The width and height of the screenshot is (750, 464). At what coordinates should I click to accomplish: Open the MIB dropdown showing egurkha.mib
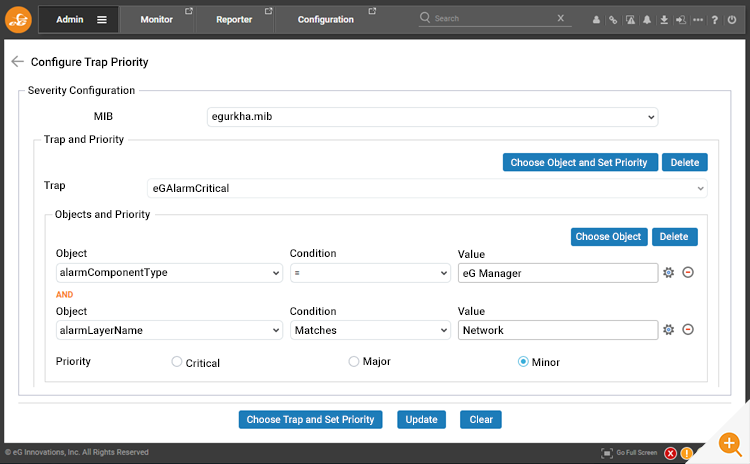432,117
